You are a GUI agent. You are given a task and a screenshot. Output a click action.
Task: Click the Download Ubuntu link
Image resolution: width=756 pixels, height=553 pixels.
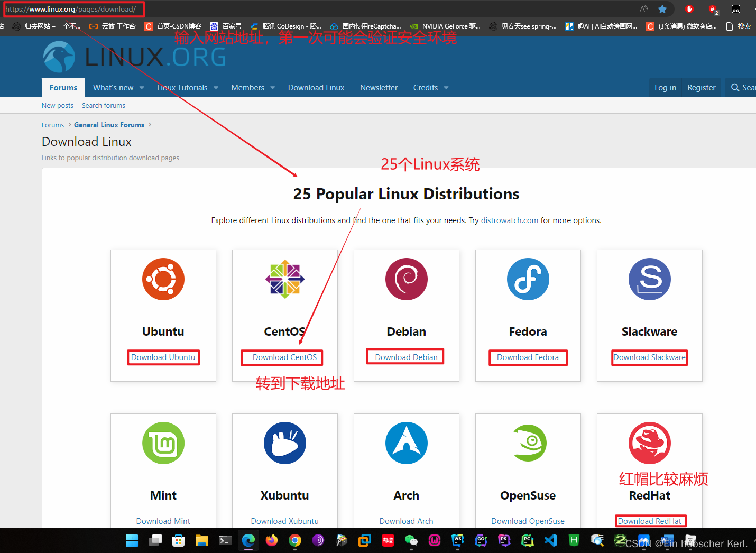[x=163, y=357]
